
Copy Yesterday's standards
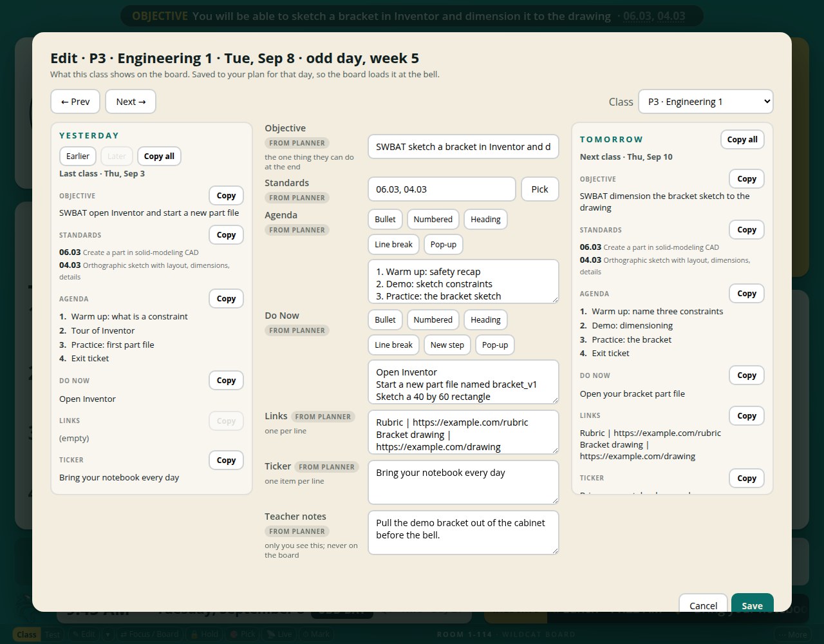226,235
